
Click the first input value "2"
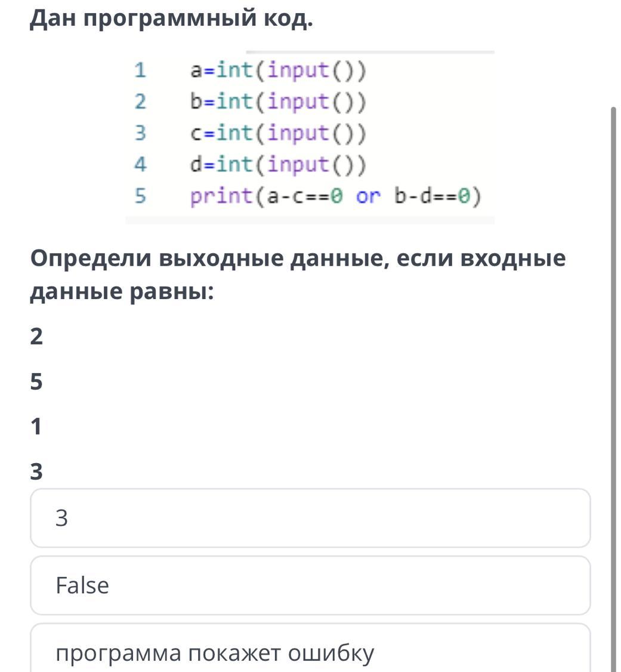[36, 337]
